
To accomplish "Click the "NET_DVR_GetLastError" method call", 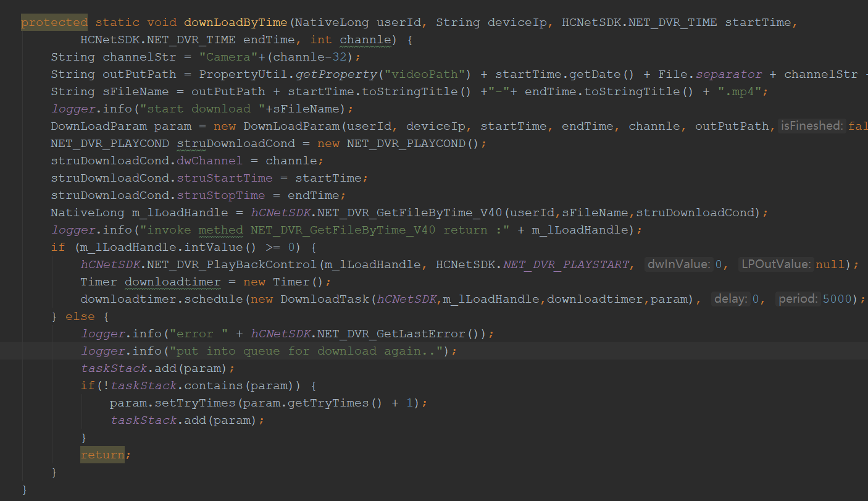I will [391, 334].
